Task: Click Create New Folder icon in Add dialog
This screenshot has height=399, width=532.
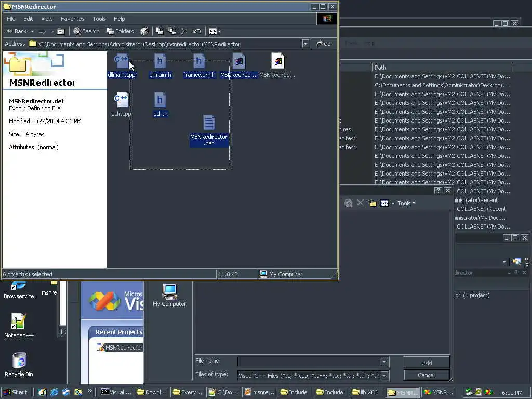Action: pos(373,203)
